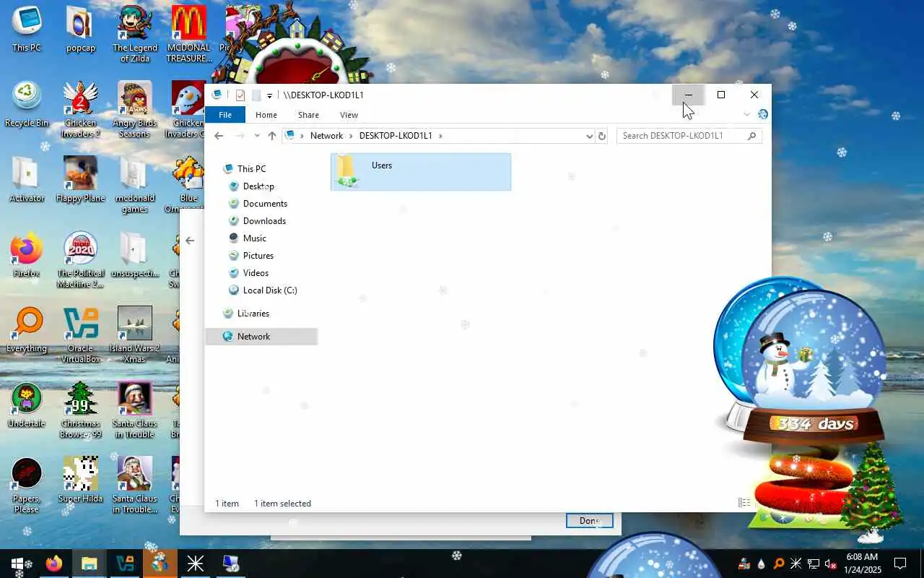The height and width of the screenshot is (578, 924).
Task: Select the Papers, Please desktop icon
Action: point(27,486)
